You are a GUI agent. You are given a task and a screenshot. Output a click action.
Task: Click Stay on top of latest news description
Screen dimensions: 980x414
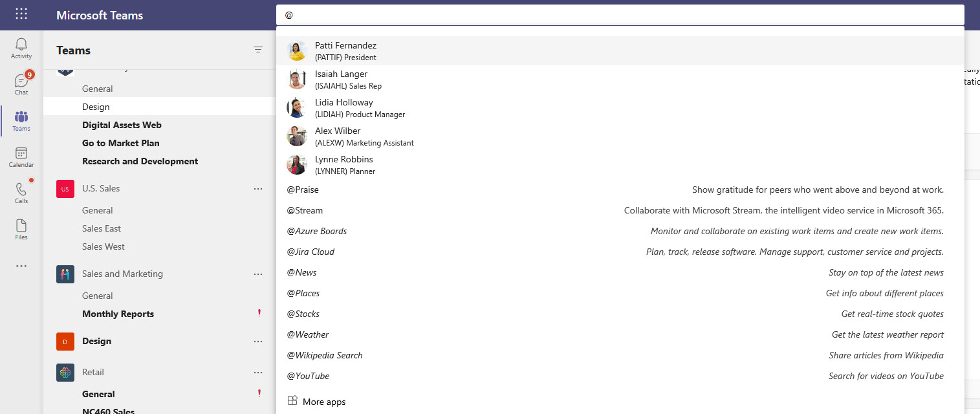[886, 272]
